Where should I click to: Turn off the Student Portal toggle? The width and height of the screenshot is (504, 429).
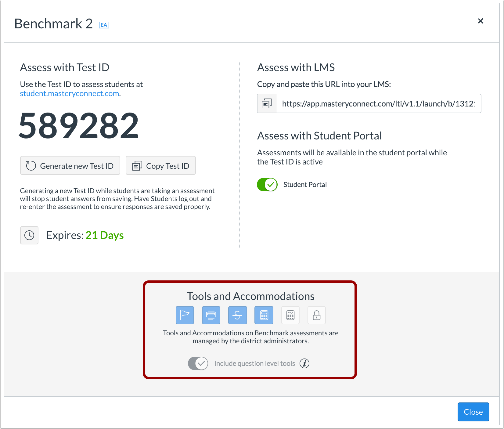click(267, 185)
